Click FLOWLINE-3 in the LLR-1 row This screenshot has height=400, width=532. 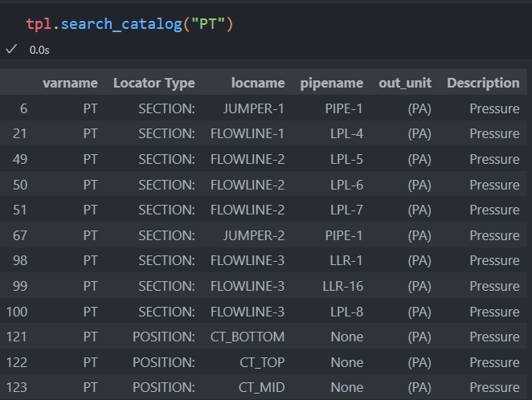pyautogui.click(x=248, y=261)
